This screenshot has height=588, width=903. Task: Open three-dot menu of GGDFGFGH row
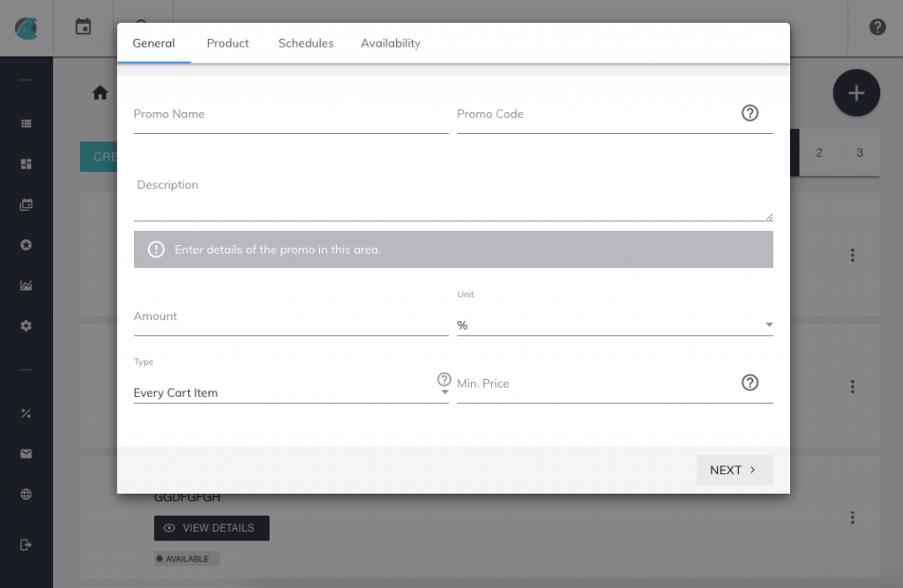[x=853, y=517]
